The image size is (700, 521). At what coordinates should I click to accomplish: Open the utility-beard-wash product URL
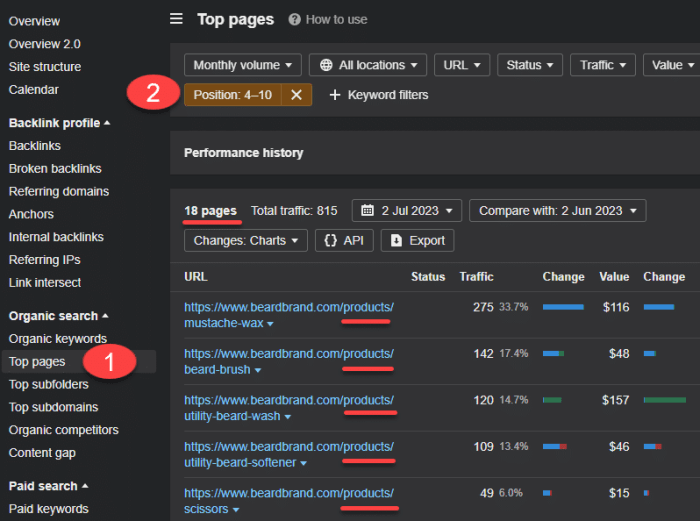click(x=289, y=408)
